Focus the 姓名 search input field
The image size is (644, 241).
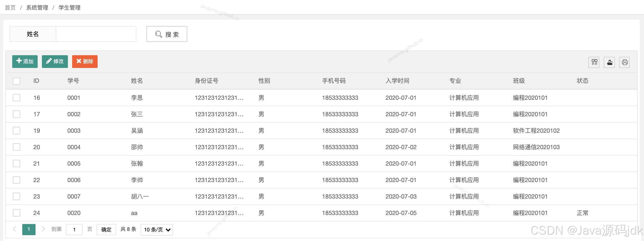[x=96, y=34]
